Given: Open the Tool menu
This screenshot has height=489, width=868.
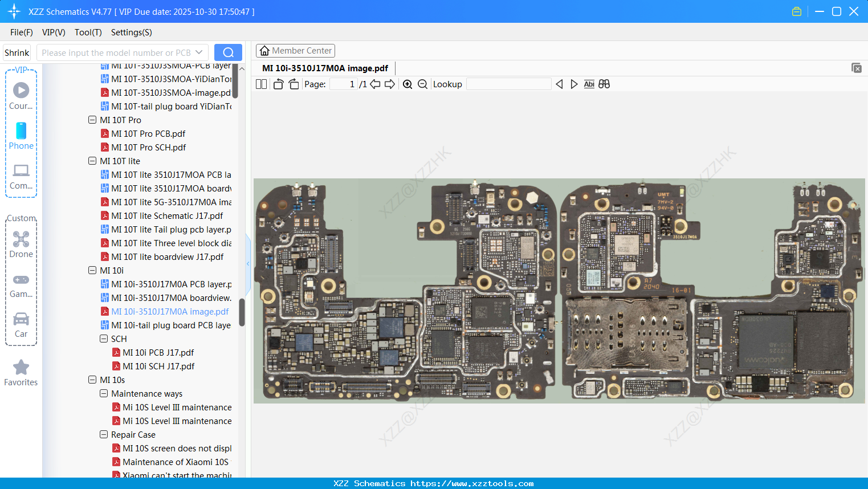Looking at the screenshot, I should click(x=88, y=32).
